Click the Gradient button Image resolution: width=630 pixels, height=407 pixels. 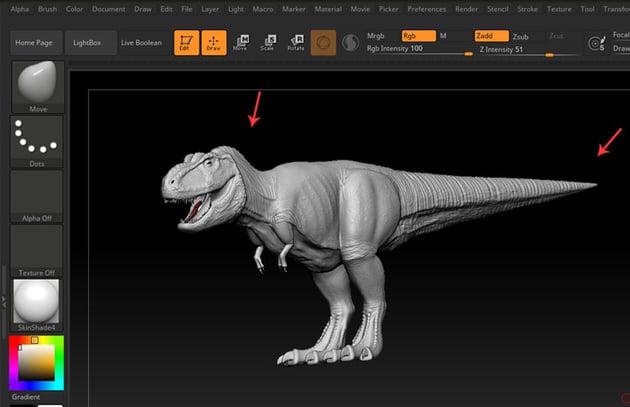pyautogui.click(x=26, y=397)
